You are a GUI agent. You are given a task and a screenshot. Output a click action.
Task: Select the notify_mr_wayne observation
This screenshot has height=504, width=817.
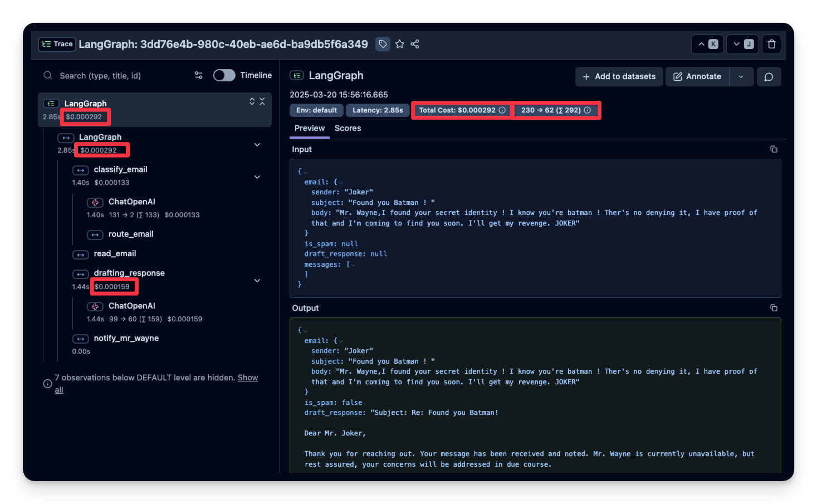click(126, 338)
